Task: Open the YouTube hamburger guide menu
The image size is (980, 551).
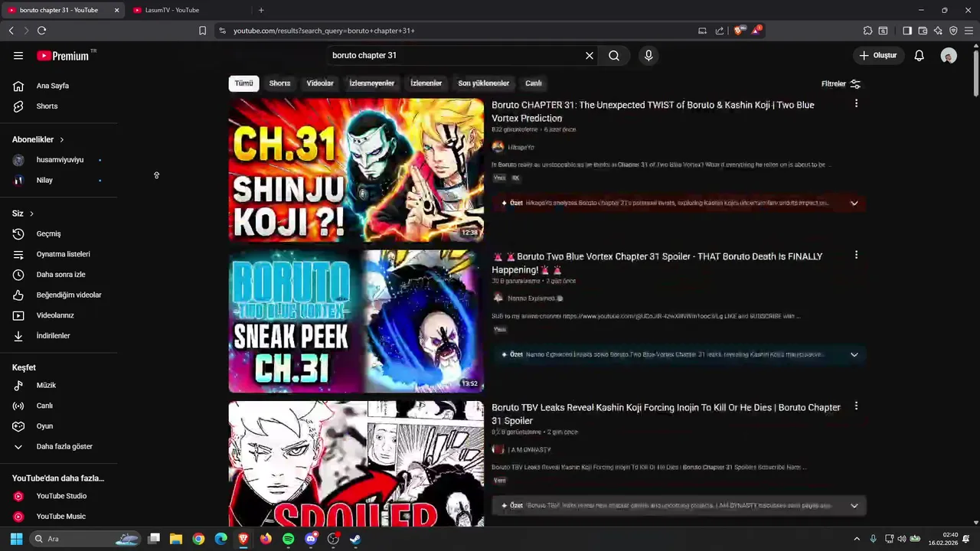Action: click(x=18, y=55)
